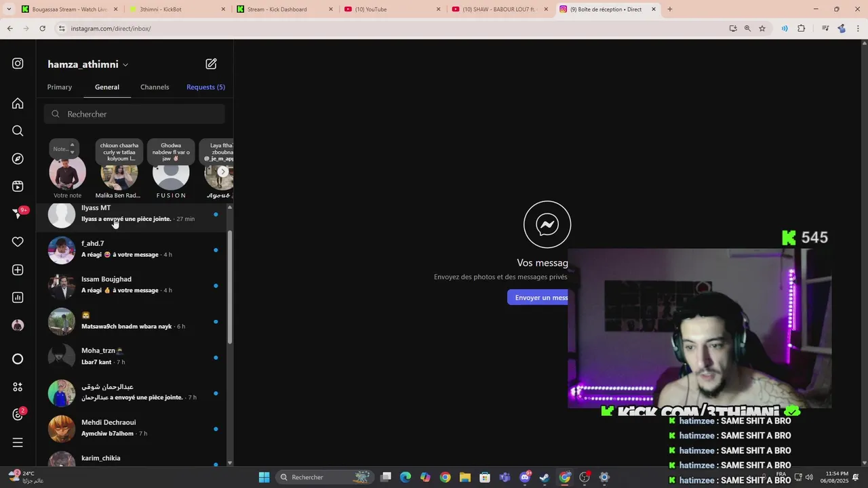
Task: Go to Home feed icon
Action: point(18,103)
